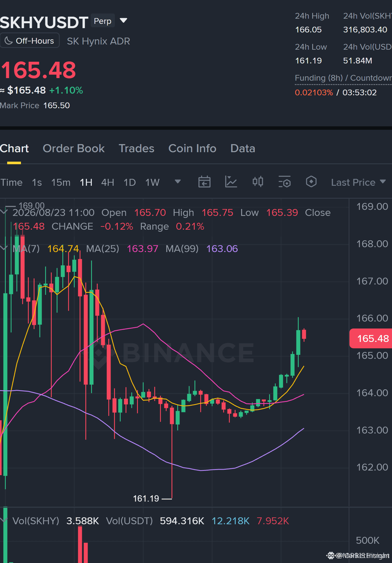The image size is (392, 563).
Task: Tap the Vol(USDT) 594.316K label
Action: [x=155, y=521]
